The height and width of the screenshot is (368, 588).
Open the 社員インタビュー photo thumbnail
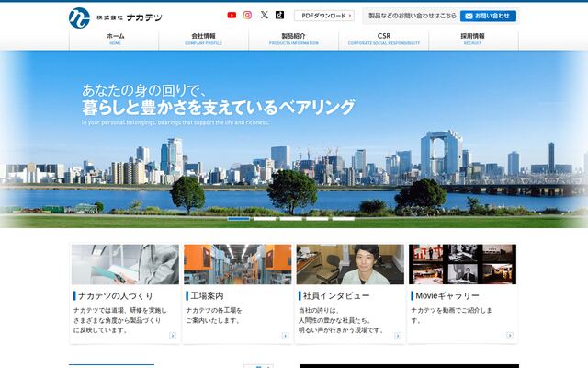pyautogui.click(x=350, y=264)
